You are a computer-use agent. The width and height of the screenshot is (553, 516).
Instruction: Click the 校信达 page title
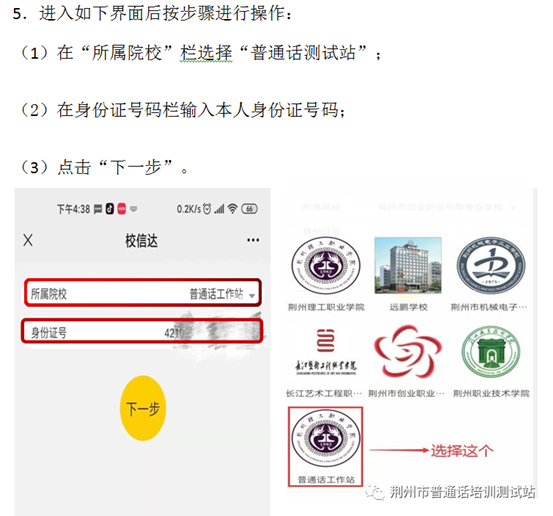click(141, 241)
